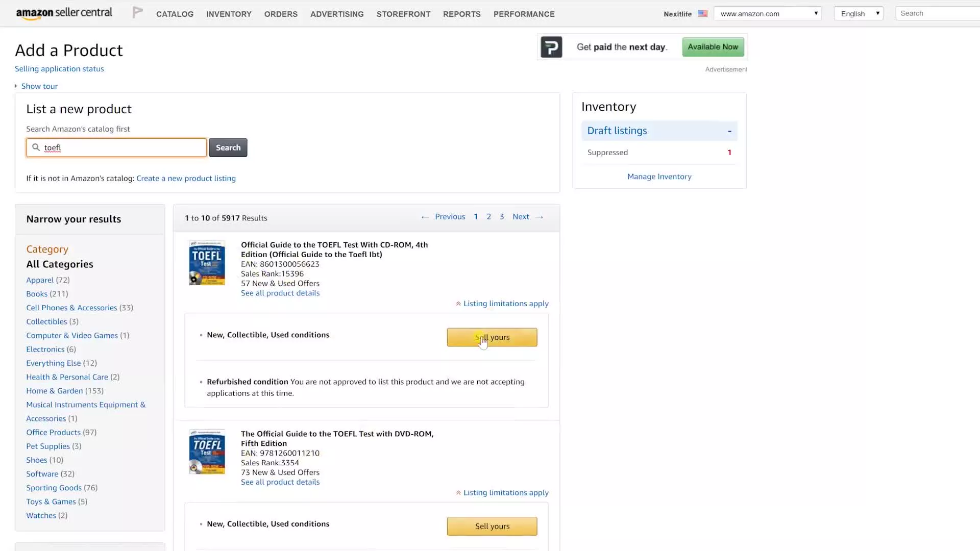Click the magnifier icon in catalog search

(36, 147)
